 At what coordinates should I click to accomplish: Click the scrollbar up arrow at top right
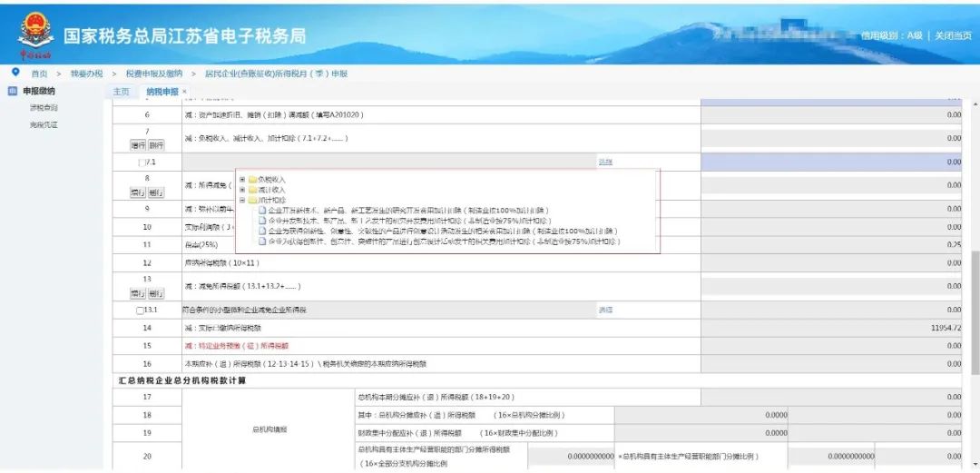(x=975, y=103)
